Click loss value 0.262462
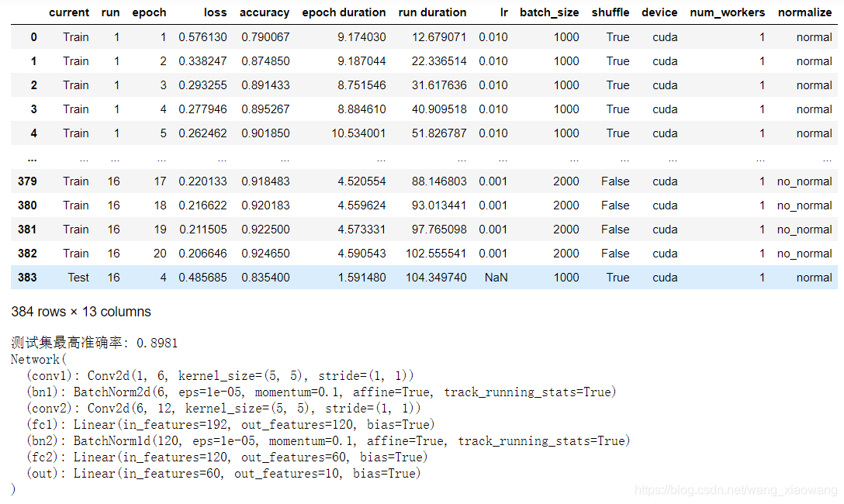Screen dimensions: 844x504 pos(203,133)
